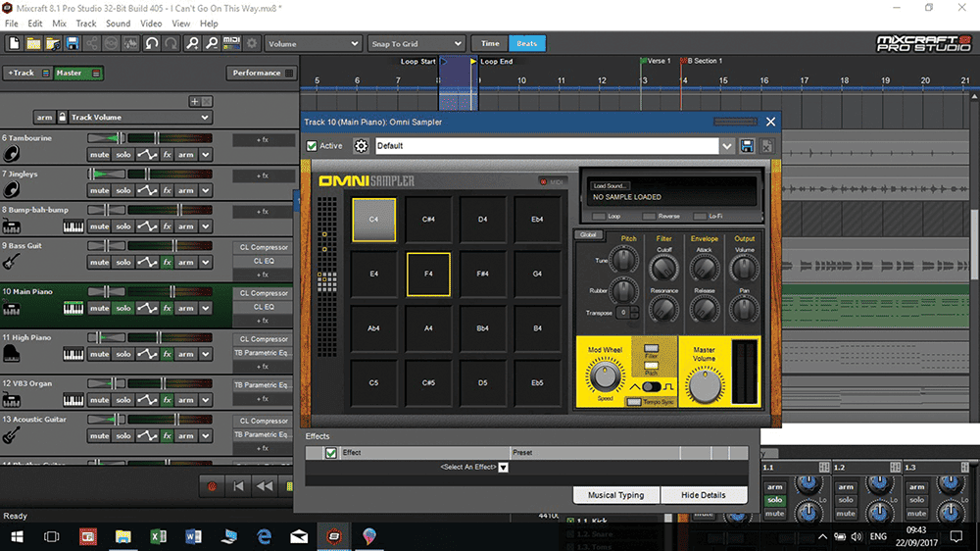Expand the Bass Guit track options arrow
980x551 pixels.
coord(206,263)
